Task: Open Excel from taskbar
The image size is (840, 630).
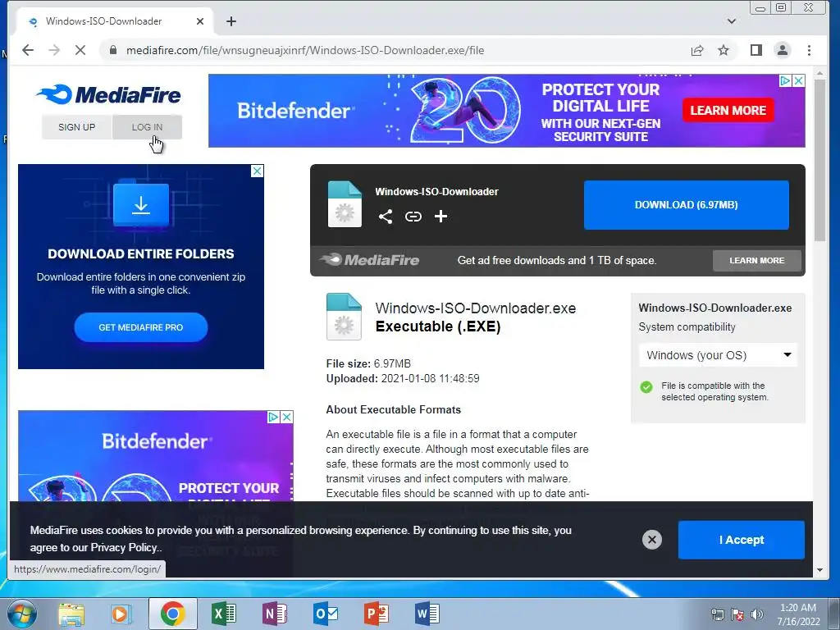Action: pyautogui.click(x=224, y=614)
